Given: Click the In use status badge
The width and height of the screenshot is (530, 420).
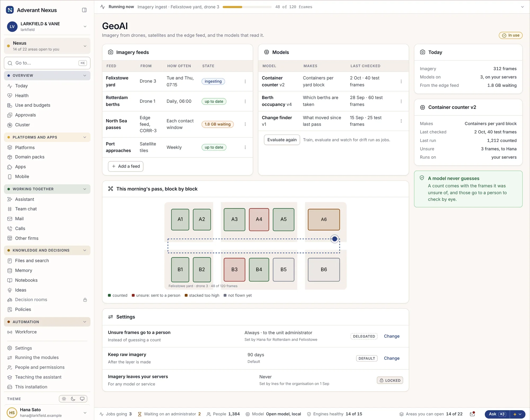Looking at the screenshot, I should pos(511,35).
